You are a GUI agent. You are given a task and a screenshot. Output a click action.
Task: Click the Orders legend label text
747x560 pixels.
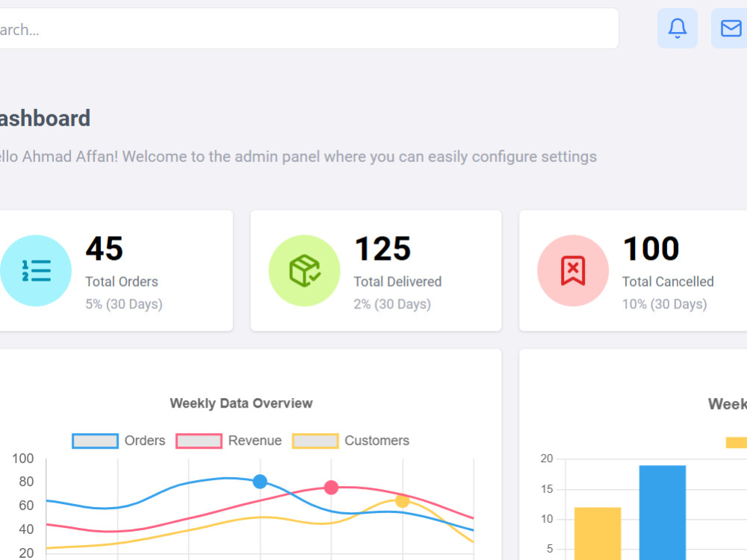click(145, 441)
